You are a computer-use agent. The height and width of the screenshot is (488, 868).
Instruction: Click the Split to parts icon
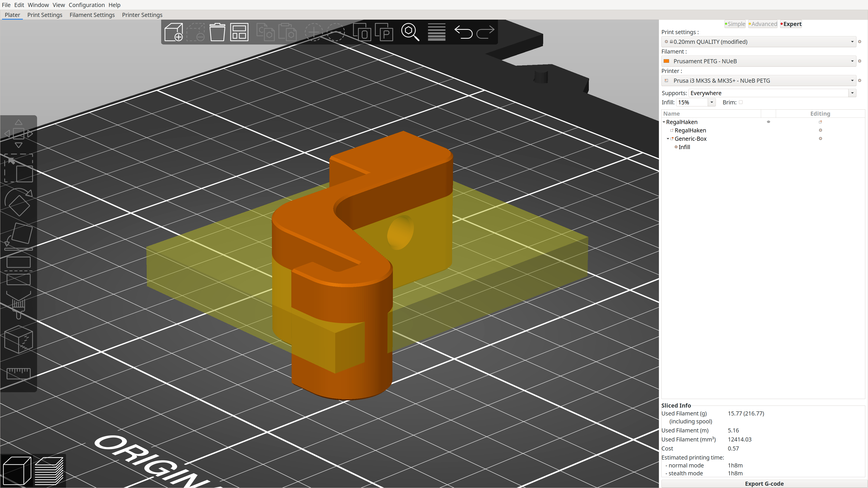tap(384, 32)
